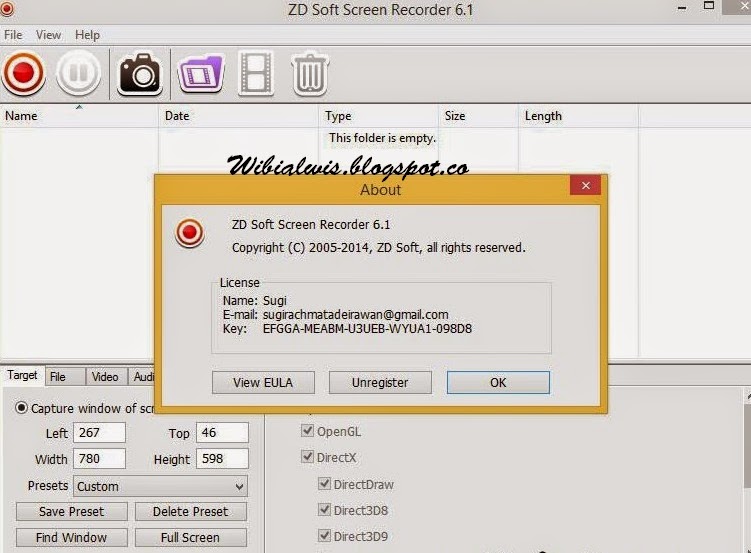Image resolution: width=751 pixels, height=553 pixels.
Task: Click the grayed pause recording button
Action: click(x=79, y=74)
